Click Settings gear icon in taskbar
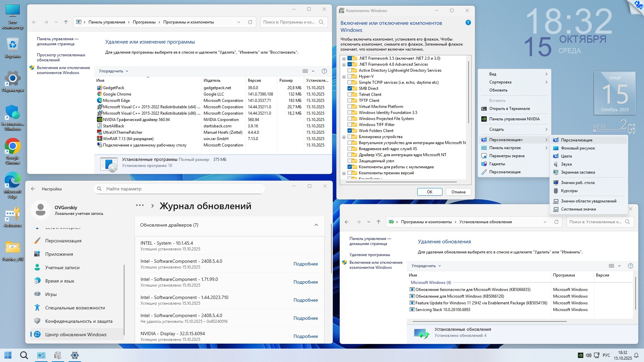The width and height of the screenshot is (644, 362). 74,355
